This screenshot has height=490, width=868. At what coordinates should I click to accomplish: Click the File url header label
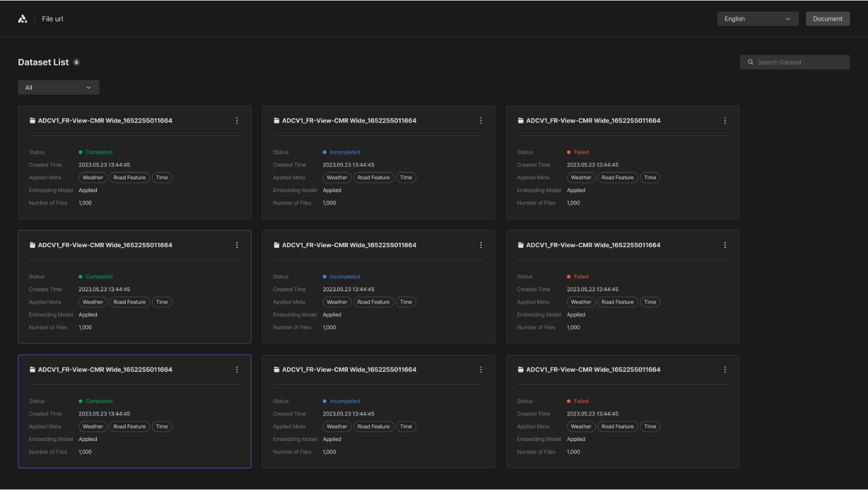coord(52,19)
